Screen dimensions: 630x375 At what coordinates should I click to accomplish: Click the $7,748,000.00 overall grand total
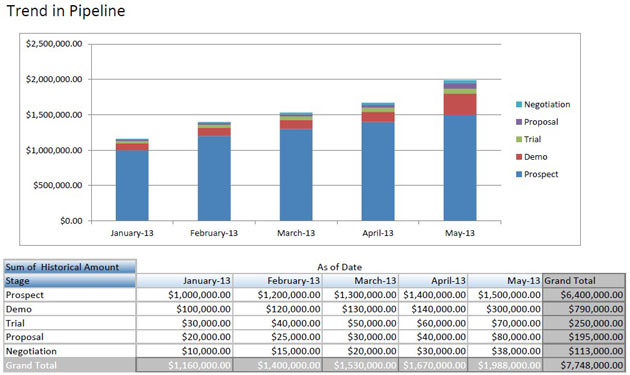point(584,365)
